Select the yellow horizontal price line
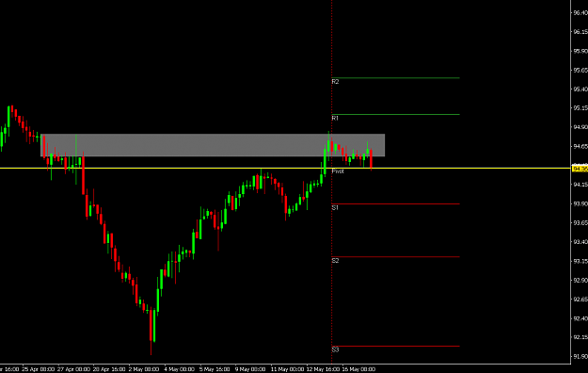This screenshot has height=373, width=588. tap(285, 168)
